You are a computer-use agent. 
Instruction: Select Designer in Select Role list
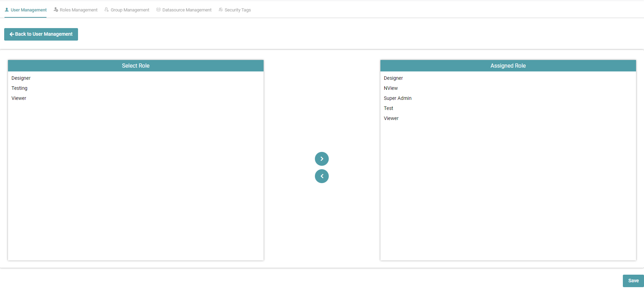(x=21, y=78)
